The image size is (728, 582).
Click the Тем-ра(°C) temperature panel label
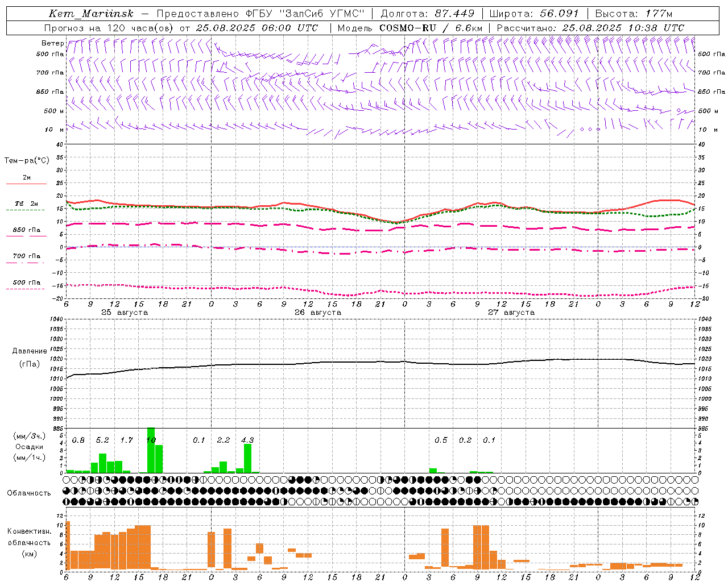[x=27, y=161]
